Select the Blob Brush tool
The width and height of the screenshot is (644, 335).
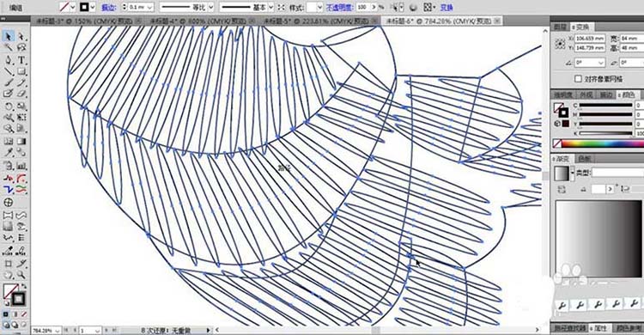(9, 94)
